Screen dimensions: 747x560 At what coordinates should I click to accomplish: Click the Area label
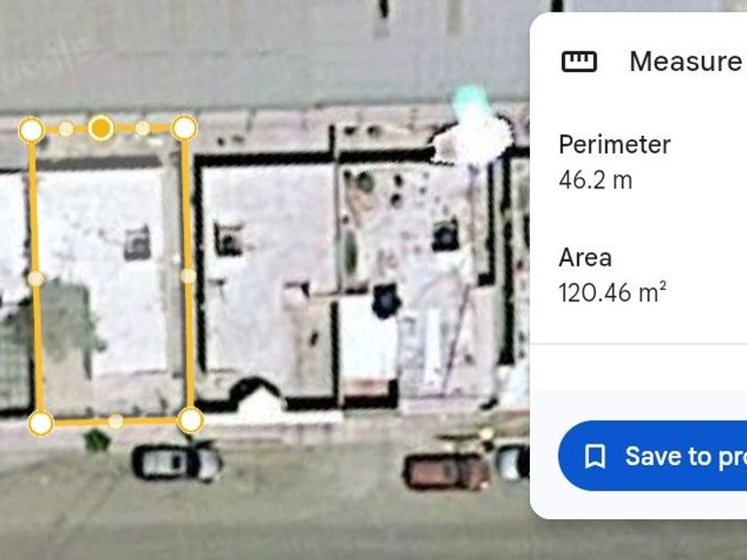585,258
